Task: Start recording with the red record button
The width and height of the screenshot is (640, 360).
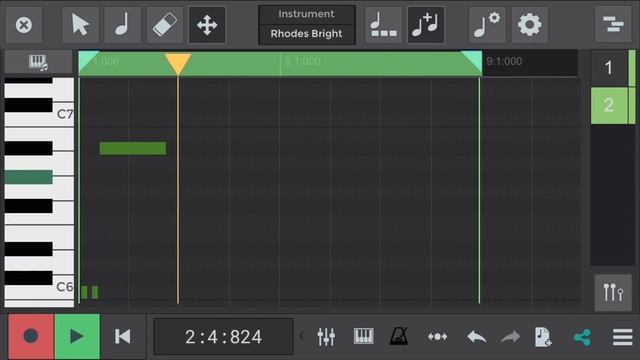Action: click(x=31, y=336)
